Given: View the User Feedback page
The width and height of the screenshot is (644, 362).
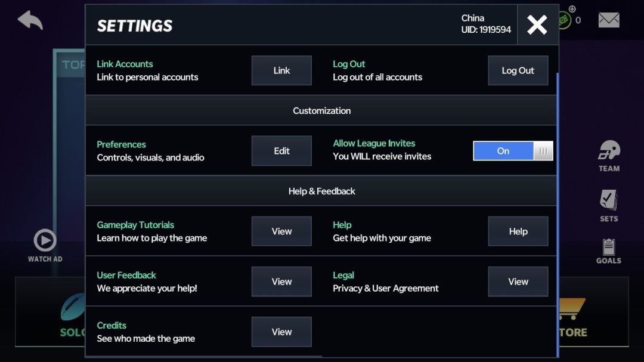Looking at the screenshot, I should coord(281,281).
